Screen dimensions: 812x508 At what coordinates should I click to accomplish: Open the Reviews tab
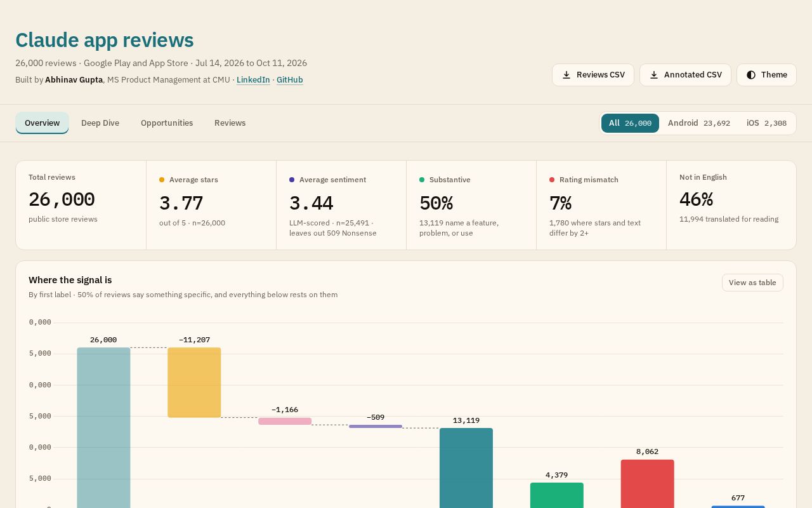tap(230, 123)
